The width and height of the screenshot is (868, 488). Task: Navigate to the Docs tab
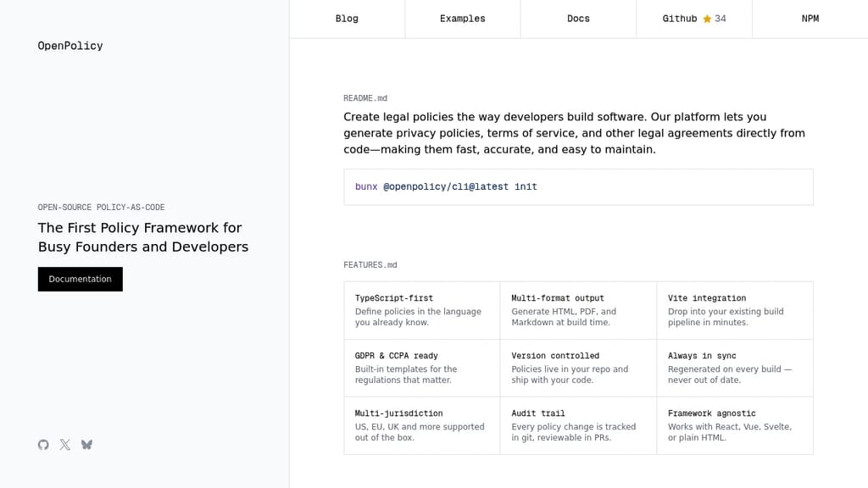click(577, 18)
